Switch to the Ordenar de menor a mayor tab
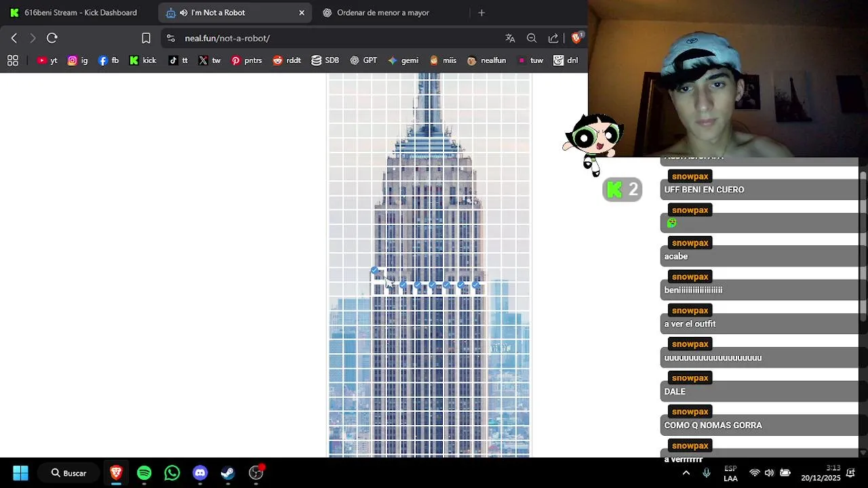The height and width of the screenshot is (488, 868). (x=383, y=13)
